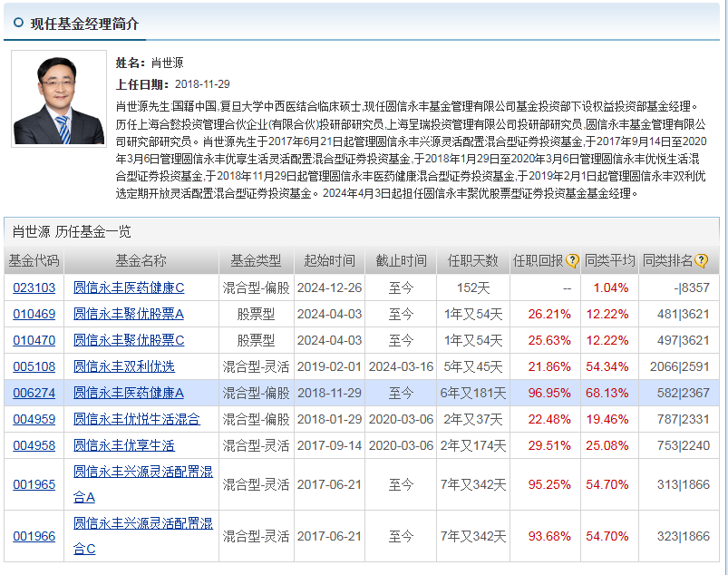Click the 基金代码 column header
This screenshot has width=728, height=575.
tap(34, 260)
